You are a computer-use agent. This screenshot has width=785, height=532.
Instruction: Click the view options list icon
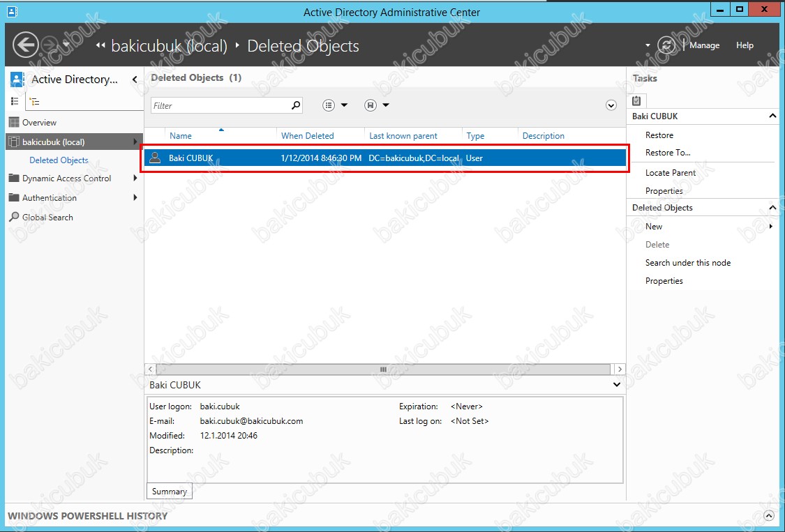click(x=329, y=105)
